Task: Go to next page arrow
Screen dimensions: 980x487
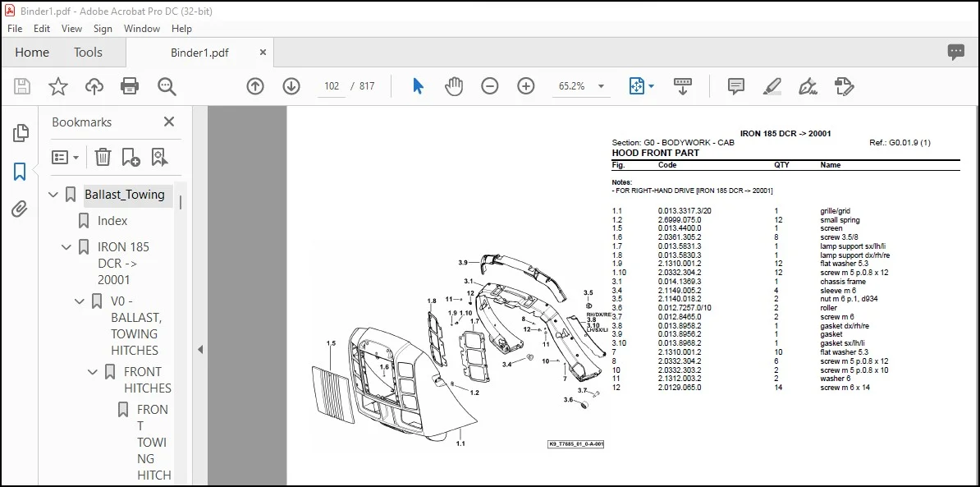Action: [291, 86]
